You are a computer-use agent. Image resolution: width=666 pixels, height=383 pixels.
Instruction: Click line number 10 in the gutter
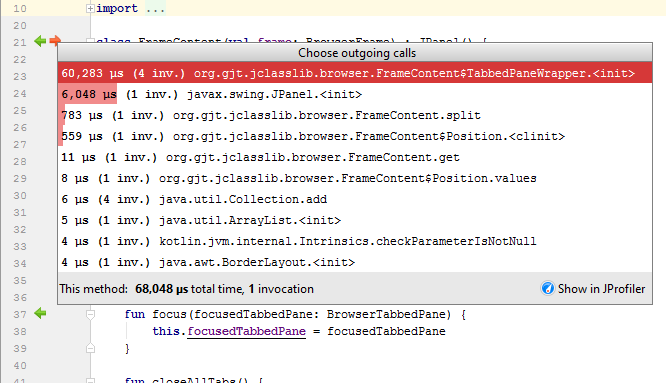pyautogui.click(x=20, y=8)
